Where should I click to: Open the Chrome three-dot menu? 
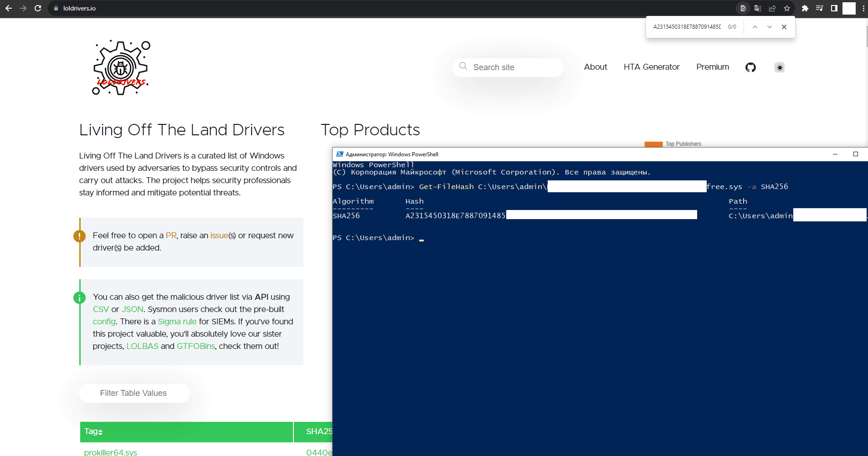(863, 8)
